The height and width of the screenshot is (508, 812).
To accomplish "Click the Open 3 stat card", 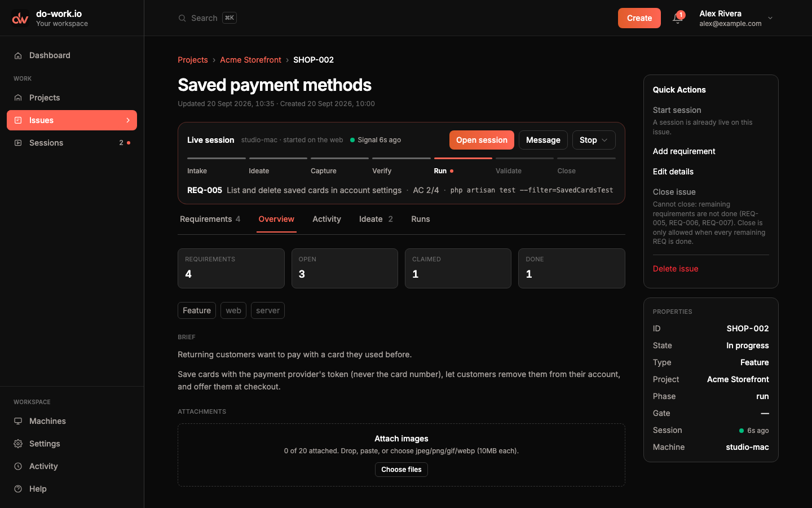I will click(345, 269).
